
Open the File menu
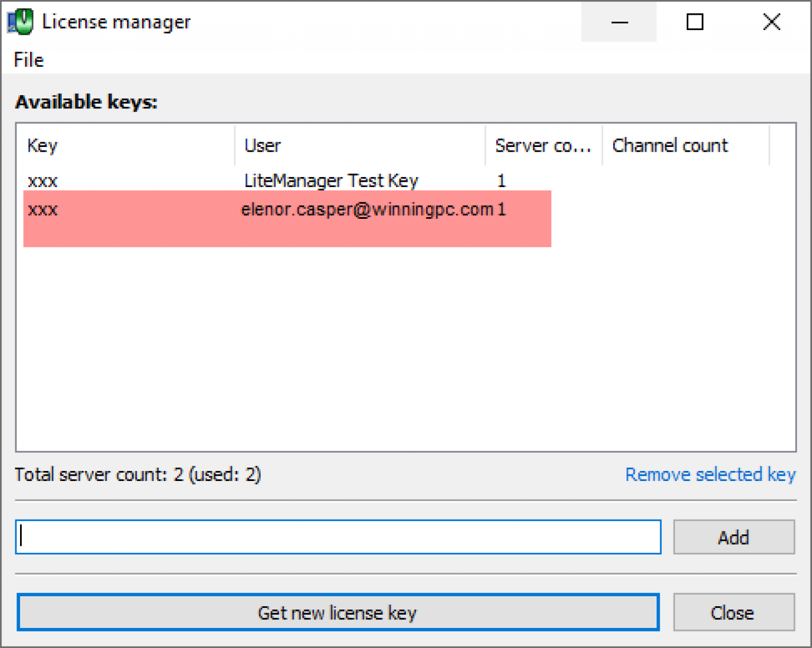pos(27,59)
